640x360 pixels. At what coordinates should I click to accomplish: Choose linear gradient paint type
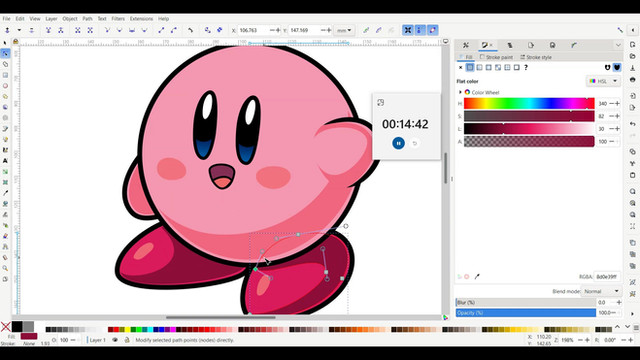tap(479, 67)
